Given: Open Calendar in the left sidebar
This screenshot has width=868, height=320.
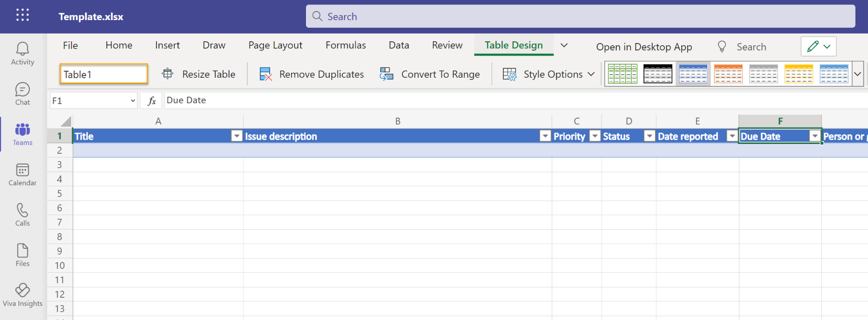Looking at the screenshot, I should click(22, 175).
